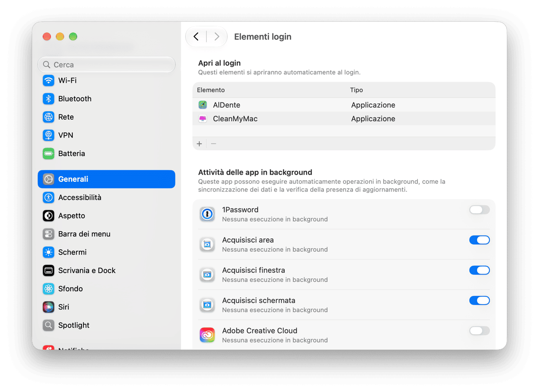Open the Barra dei menu icon
The width and height of the screenshot is (539, 392).
pos(48,234)
